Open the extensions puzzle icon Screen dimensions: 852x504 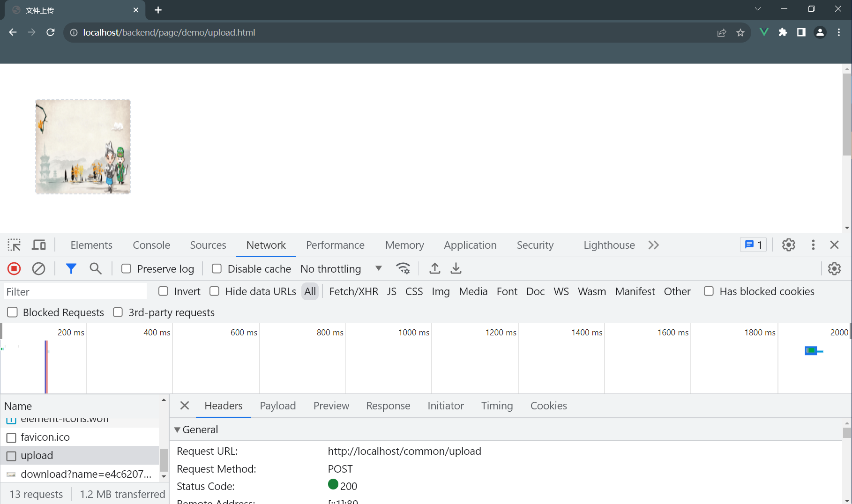click(783, 32)
